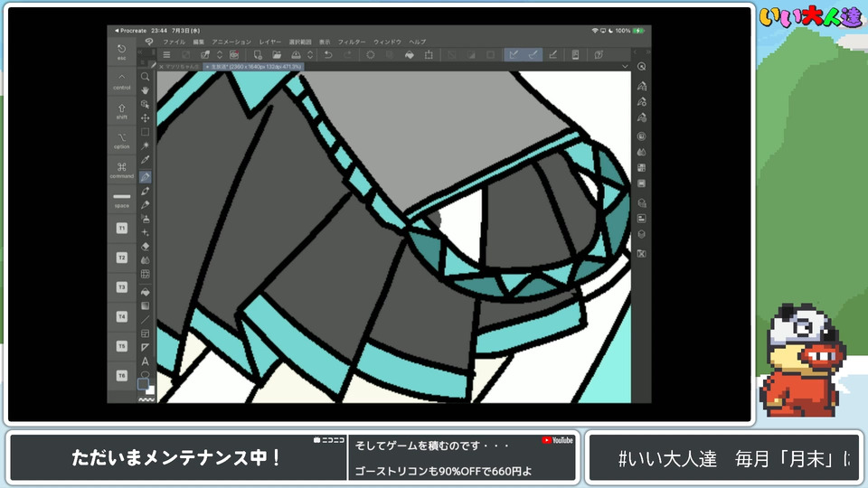Click the Clear (sun-shaped) icon in command bar

(x=371, y=55)
